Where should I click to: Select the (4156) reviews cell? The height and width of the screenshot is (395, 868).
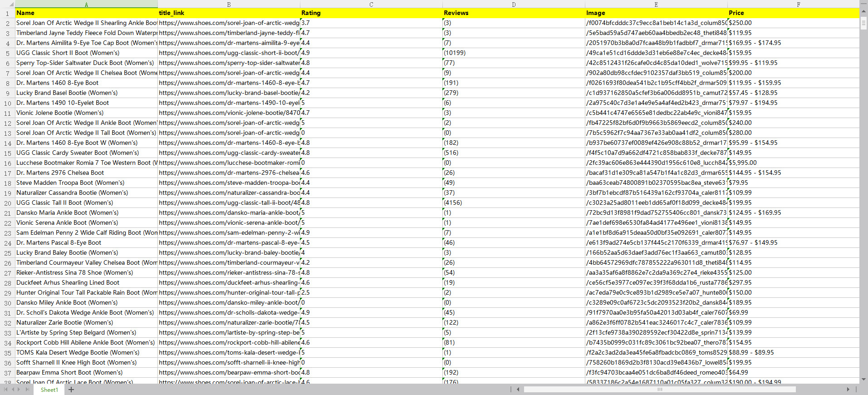[x=514, y=203]
